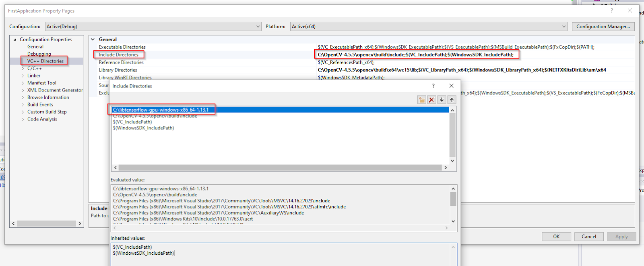
Task: Click the Library Directories value field
Action: click(x=462, y=70)
